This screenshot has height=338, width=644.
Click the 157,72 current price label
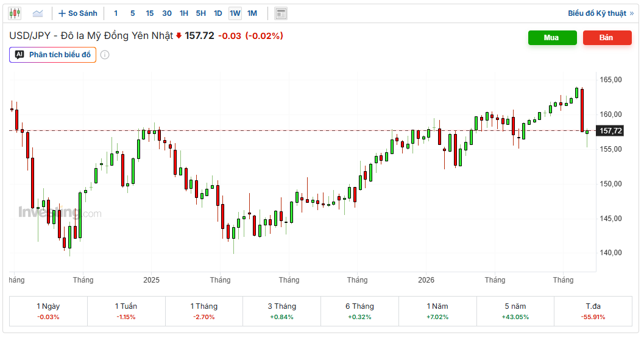pos(610,131)
